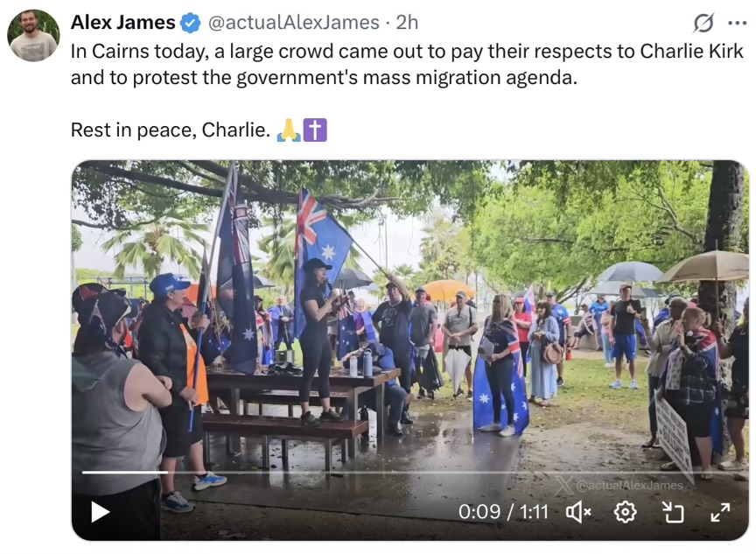Click the purple cross emoji
Screen dimensions: 756x554
point(315,130)
